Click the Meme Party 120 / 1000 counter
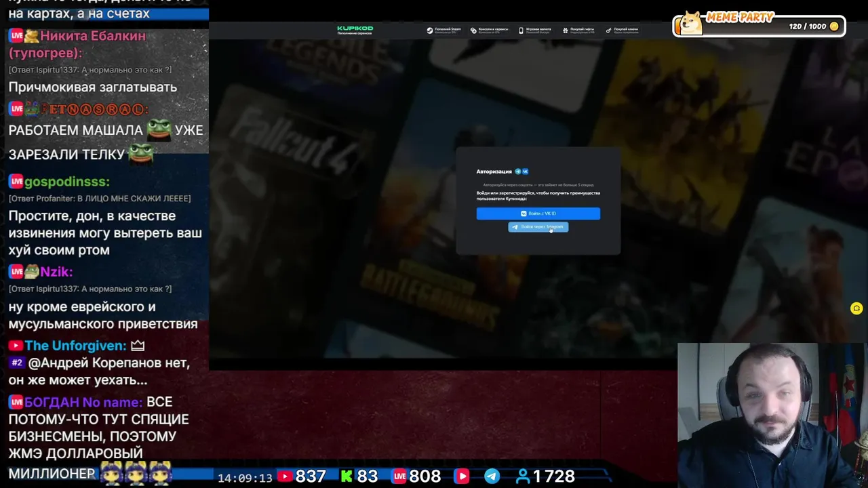 point(808,26)
